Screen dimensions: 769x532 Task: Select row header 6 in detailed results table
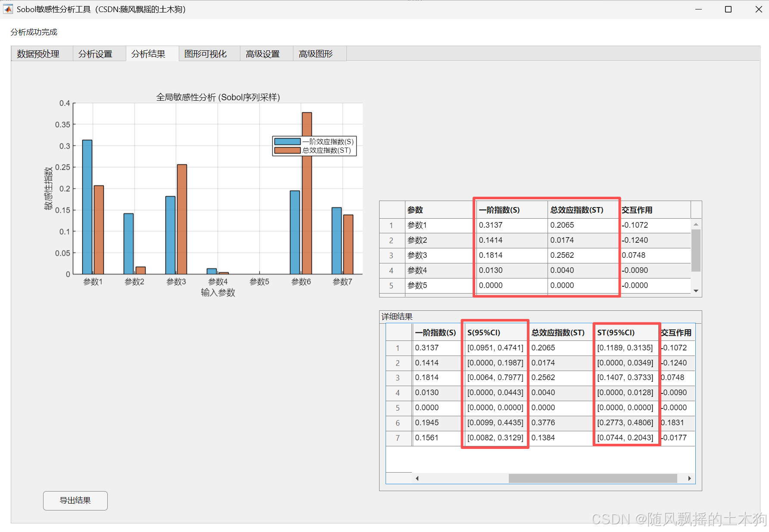coord(398,423)
